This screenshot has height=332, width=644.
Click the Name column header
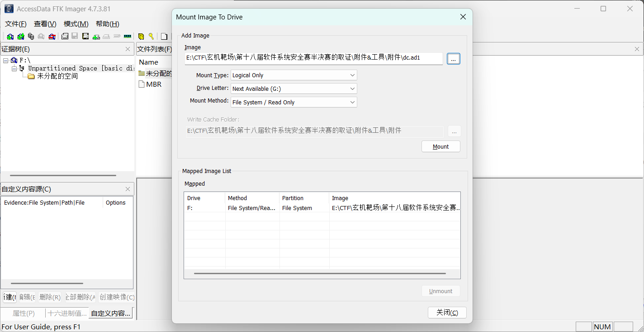[x=148, y=62]
